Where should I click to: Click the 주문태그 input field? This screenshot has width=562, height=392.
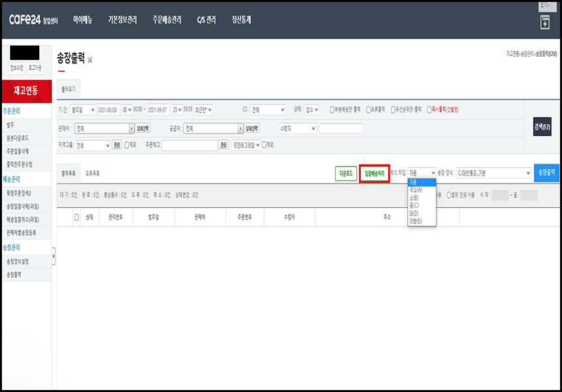190,145
